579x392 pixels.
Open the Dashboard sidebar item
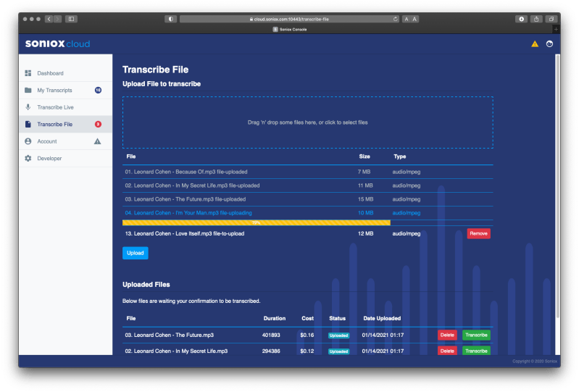66,73
